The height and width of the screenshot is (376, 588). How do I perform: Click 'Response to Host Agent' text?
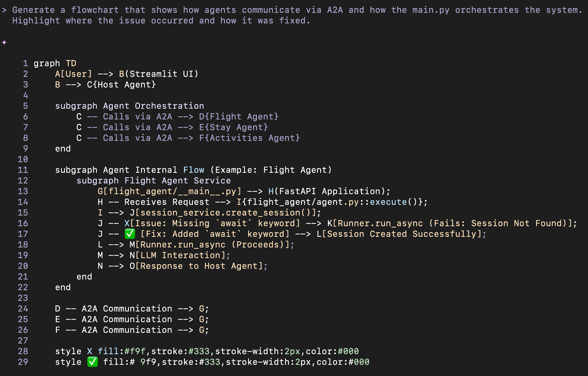point(199,266)
